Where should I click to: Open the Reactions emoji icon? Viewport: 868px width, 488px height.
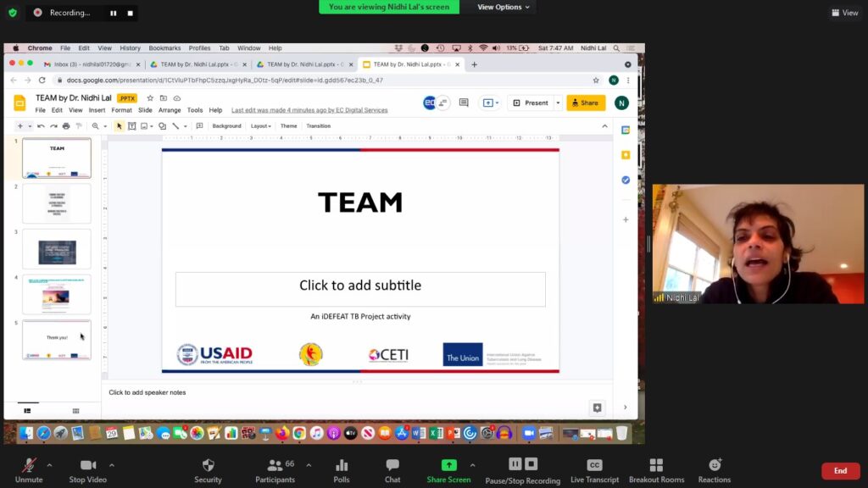tap(715, 466)
